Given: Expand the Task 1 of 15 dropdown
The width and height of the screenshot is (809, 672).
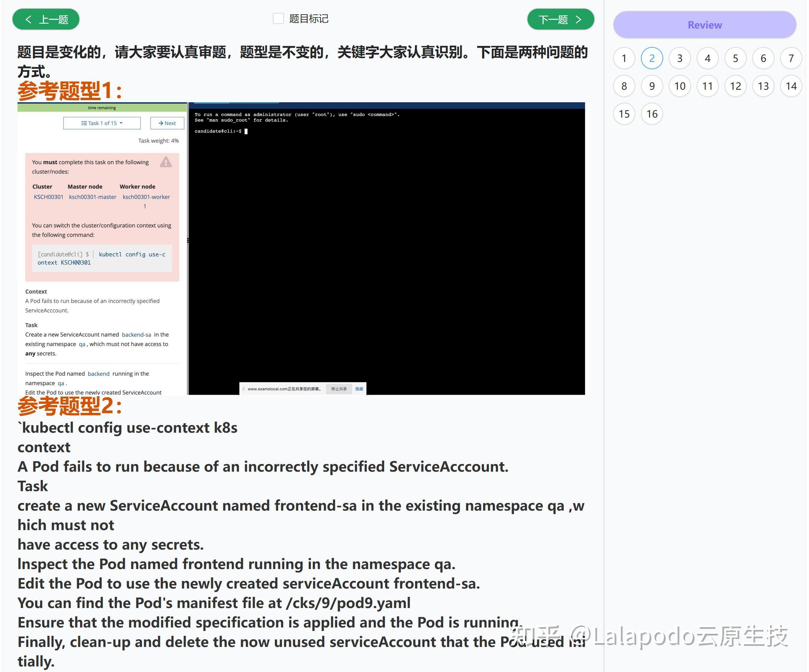Looking at the screenshot, I should coord(102,123).
